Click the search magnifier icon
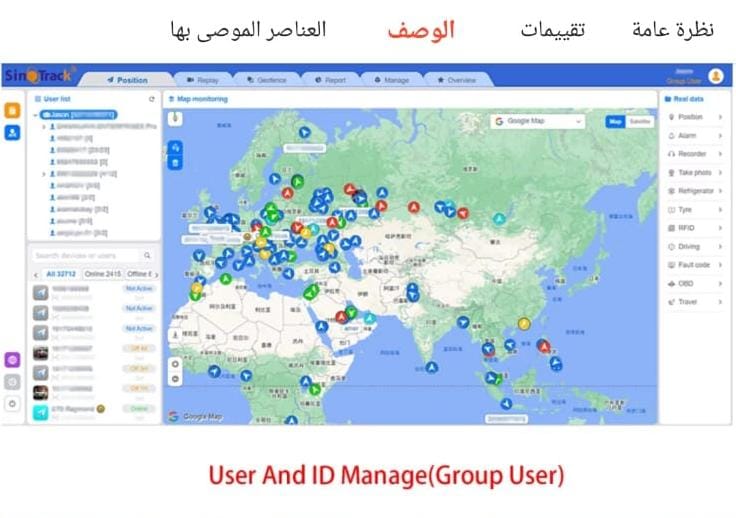 (147, 255)
